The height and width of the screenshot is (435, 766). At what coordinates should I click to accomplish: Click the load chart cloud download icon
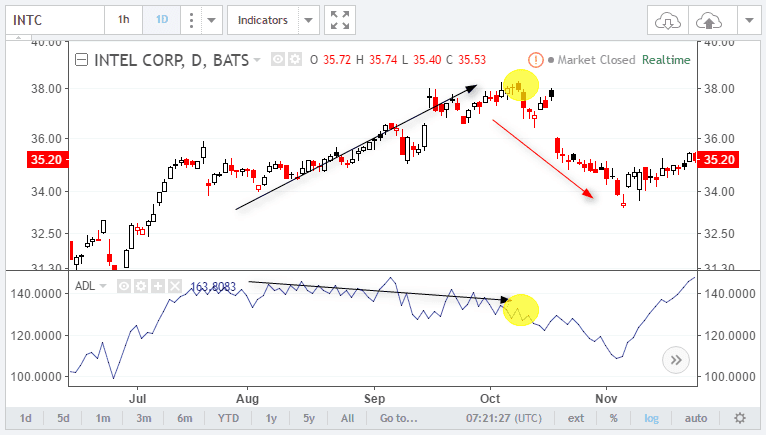[668, 21]
